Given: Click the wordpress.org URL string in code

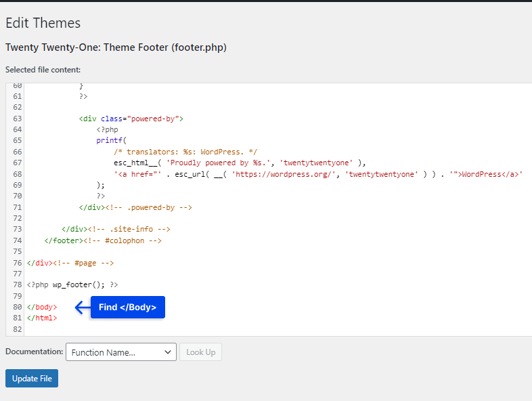Looking at the screenshot, I should (x=284, y=174).
